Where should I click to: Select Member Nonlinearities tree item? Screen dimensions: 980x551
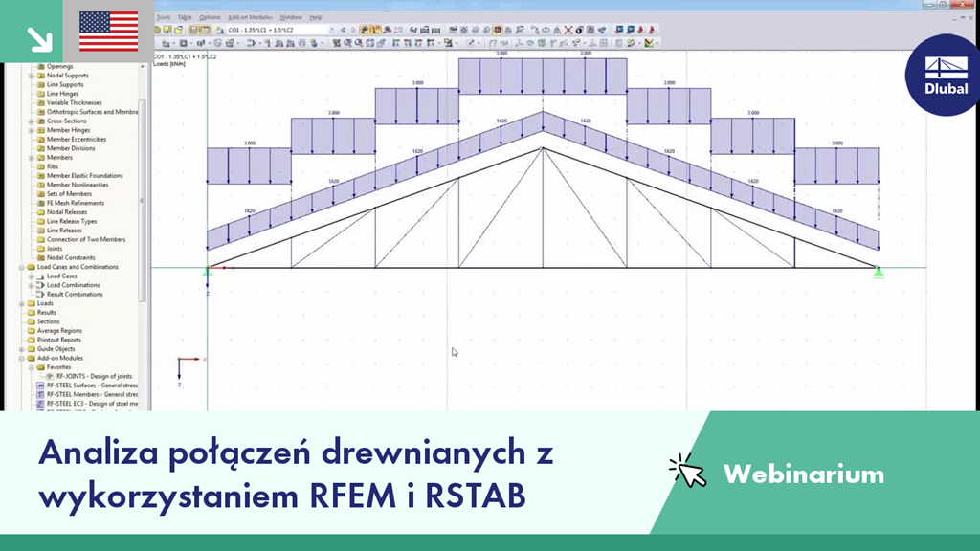click(78, 185)
